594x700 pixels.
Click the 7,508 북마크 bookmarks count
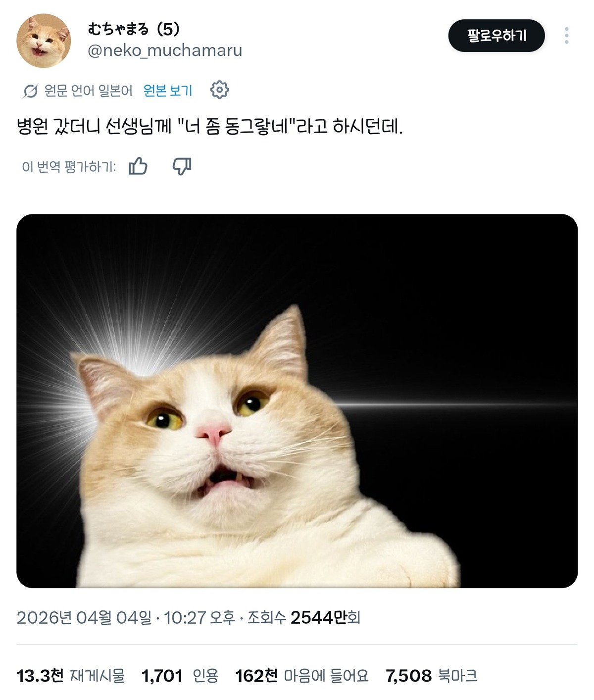pos(431,675)
